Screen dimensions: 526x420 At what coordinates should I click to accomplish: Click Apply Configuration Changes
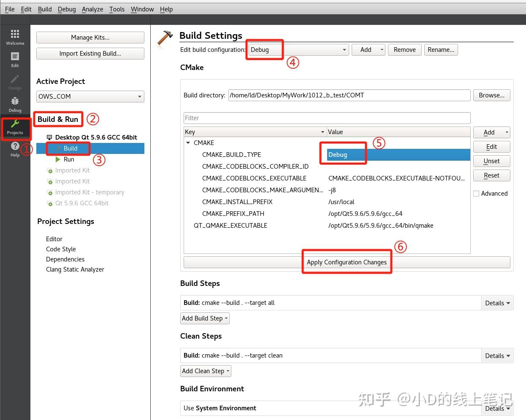(x=347, y=262)
